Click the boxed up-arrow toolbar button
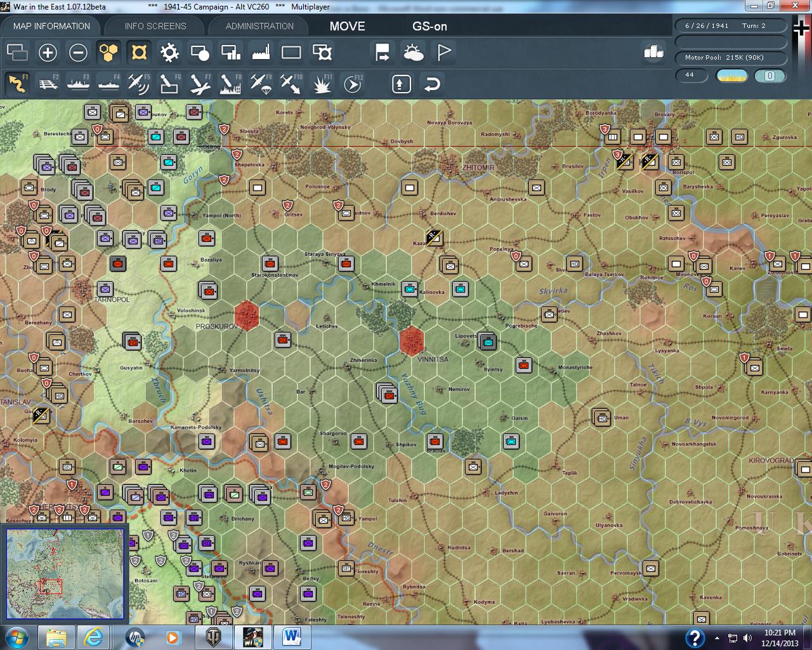Viewport: 812px width, 650px height. (401, 84)
